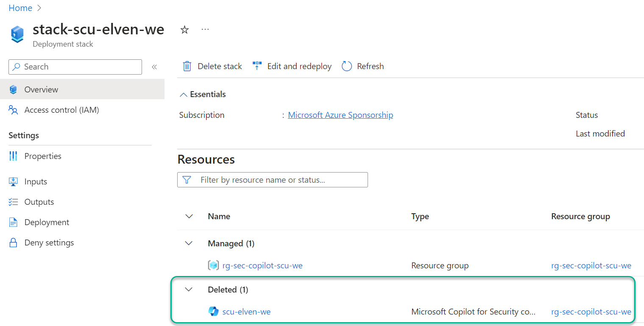Open resource group link in Managed row

click(x=591, y=266)
